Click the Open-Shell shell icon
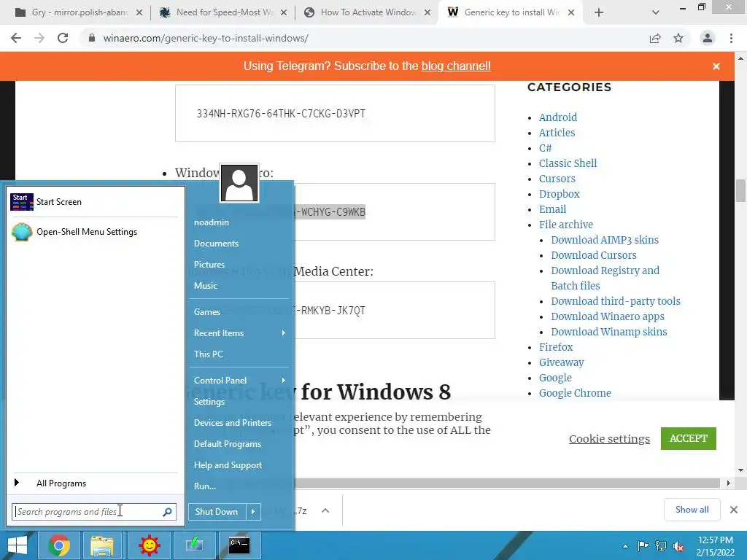The height and width of the screenshot is (560, 747). pyautogui.click(x=21, y=232)
